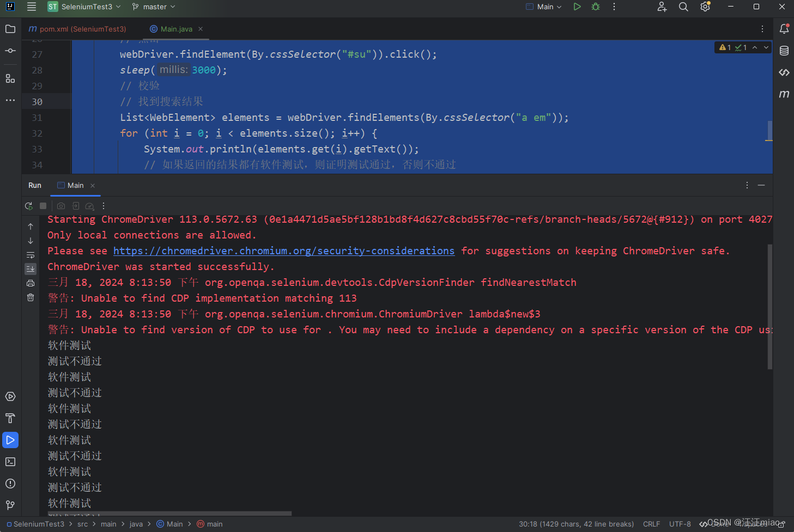Click the camera dump-threads icon
The height and width of the screenshot is (532, 794).
click(61, 206)
